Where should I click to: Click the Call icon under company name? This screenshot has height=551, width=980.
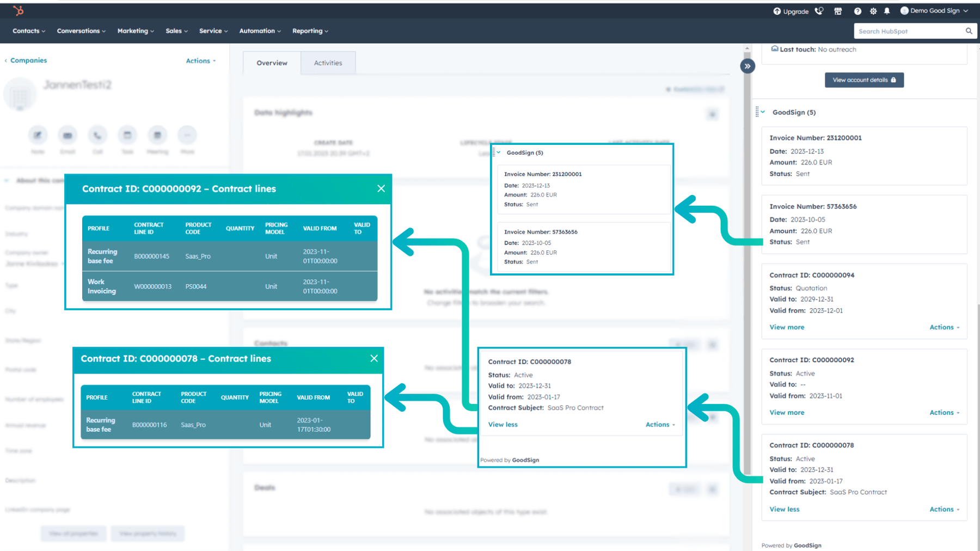click(97, 135)
